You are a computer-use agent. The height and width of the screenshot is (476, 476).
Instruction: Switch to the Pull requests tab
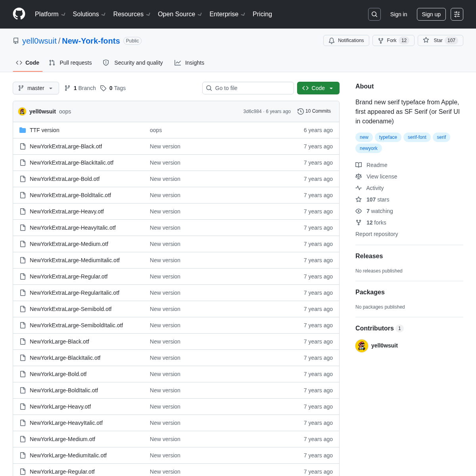(70, 63)
